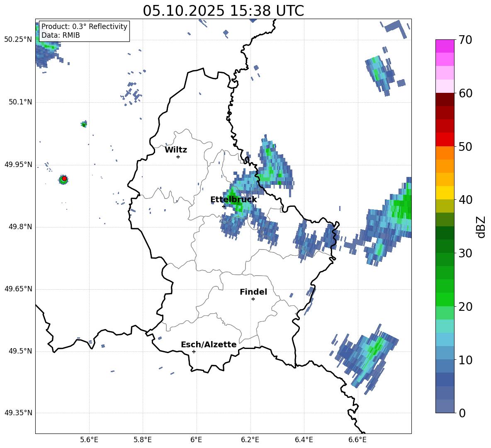
Task: Click the 'Product: 0.3° Reflectivity' label
Action: coord(84,26)
